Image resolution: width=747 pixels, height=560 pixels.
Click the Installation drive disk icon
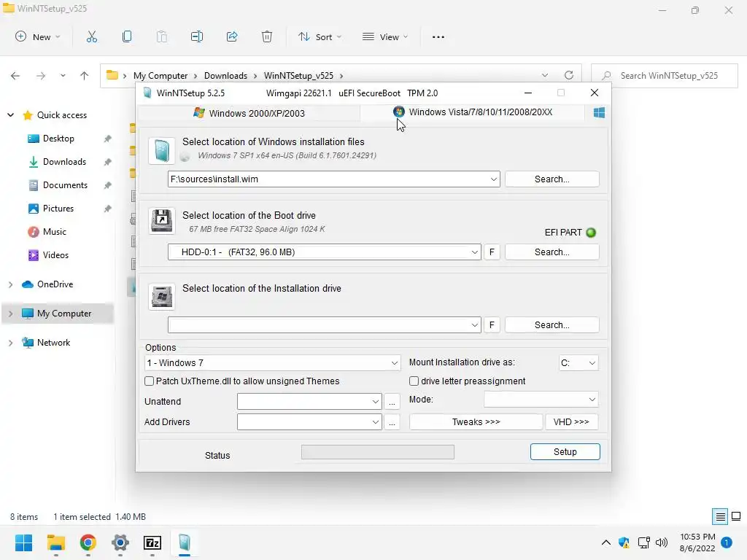(161, 296)
